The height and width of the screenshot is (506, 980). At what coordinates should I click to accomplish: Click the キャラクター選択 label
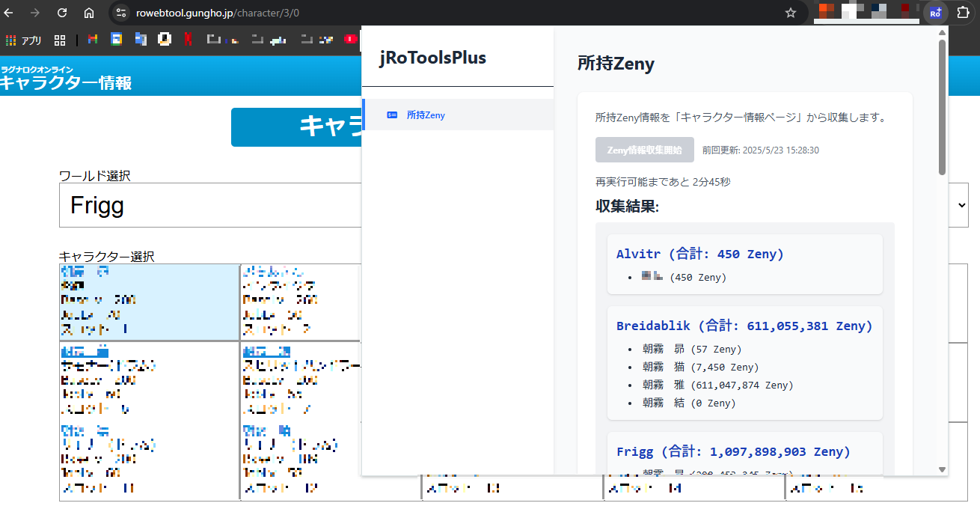(x=106, y=257)
